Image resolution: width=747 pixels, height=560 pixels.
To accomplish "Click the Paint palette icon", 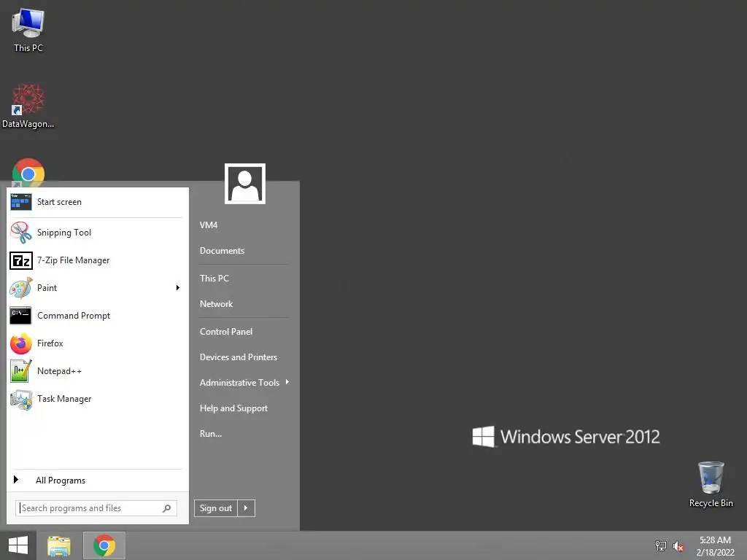I will pos(20,288).
